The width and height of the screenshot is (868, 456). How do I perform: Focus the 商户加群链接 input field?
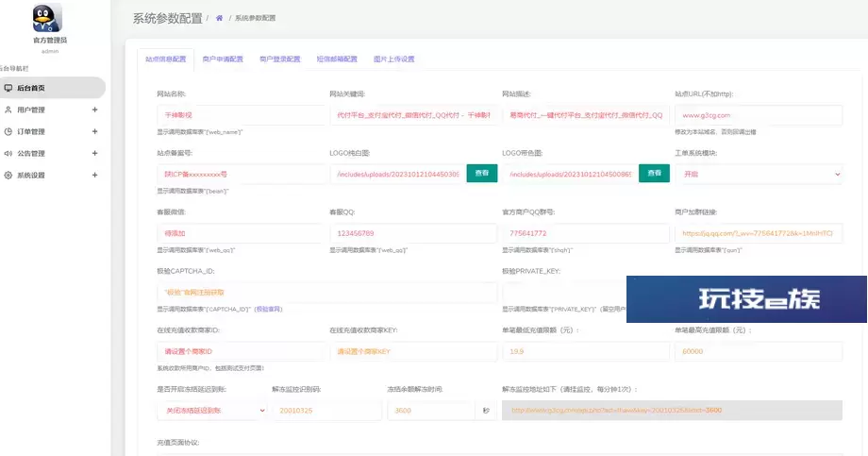pyautogui.click(x=759, y=233)
